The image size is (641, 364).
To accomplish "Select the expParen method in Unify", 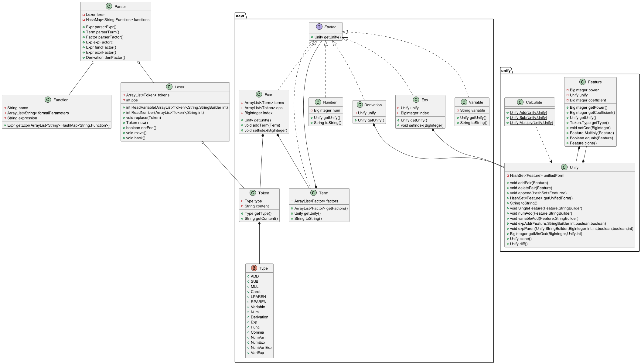I will [571, 229].
